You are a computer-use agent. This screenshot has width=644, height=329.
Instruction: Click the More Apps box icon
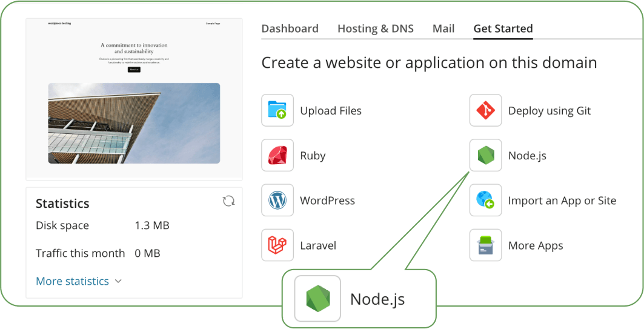tap(485, 245)
